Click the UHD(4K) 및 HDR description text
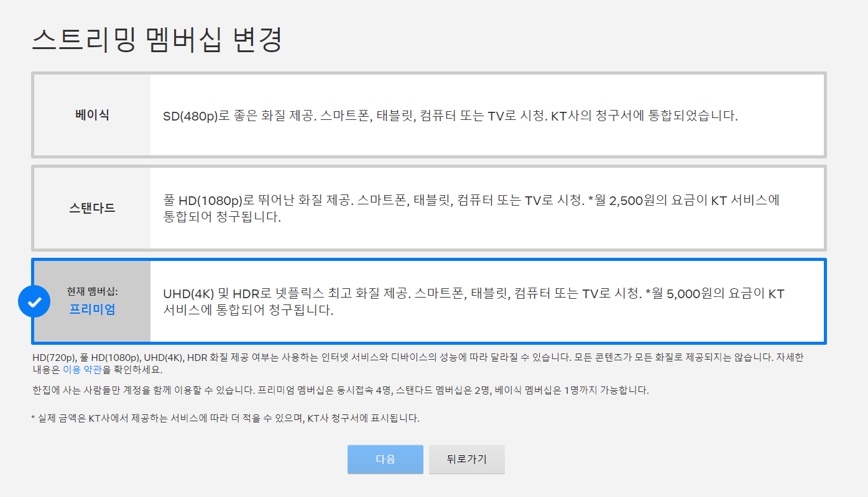The height and width of the screenshot is (497, 868). click(473, 302)
